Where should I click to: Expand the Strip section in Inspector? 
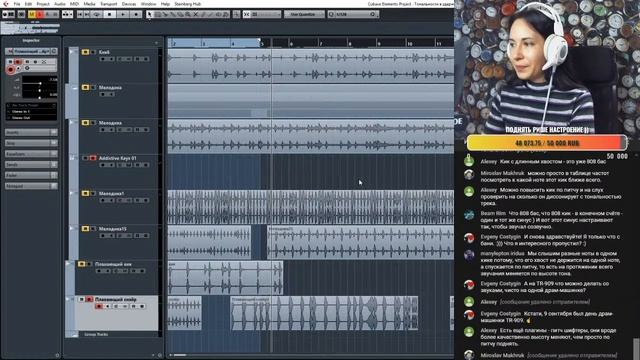(31, 143)
